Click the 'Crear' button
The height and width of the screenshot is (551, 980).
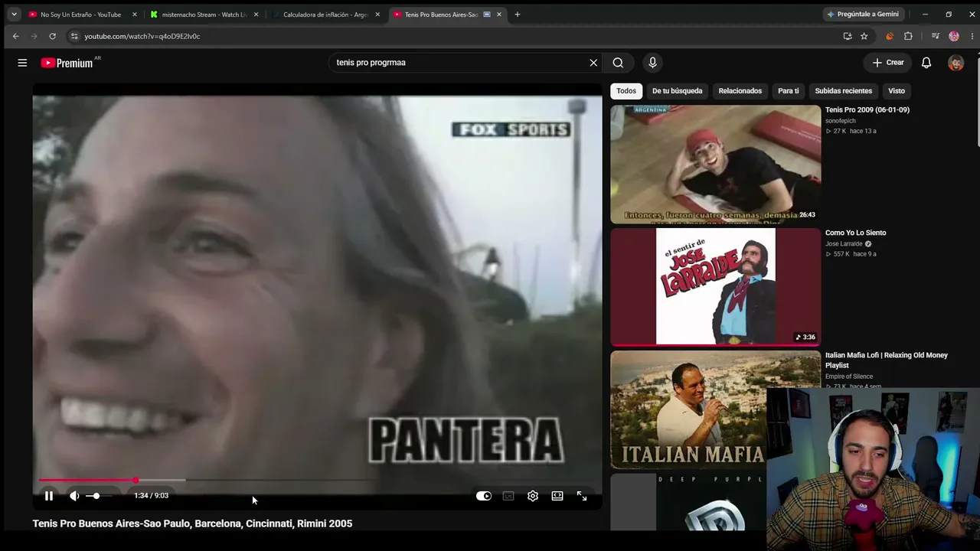coord(888,63)
